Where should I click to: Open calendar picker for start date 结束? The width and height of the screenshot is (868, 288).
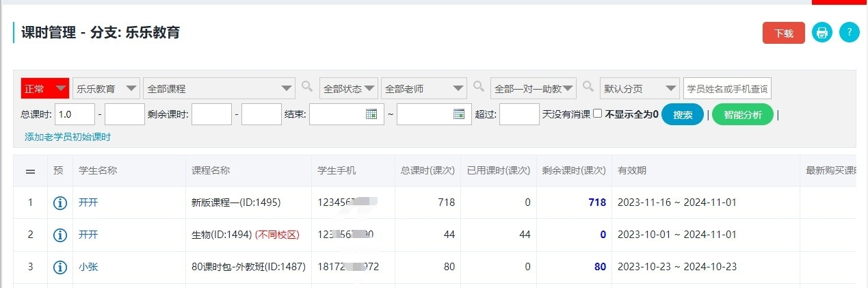point(371,114)
